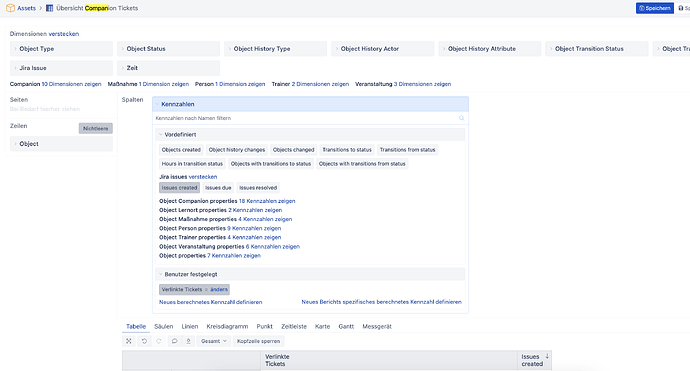
Task: Expand the Object History Type dimension
Action: click(275, 49)
